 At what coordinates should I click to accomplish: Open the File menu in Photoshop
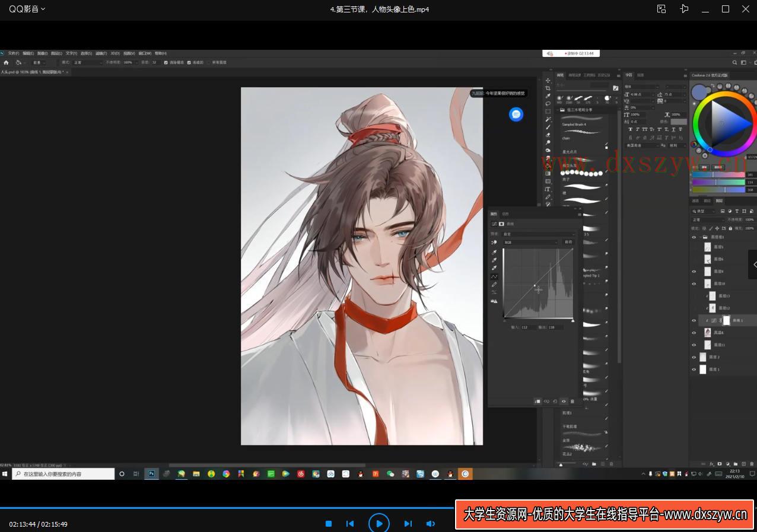point(14,53)
